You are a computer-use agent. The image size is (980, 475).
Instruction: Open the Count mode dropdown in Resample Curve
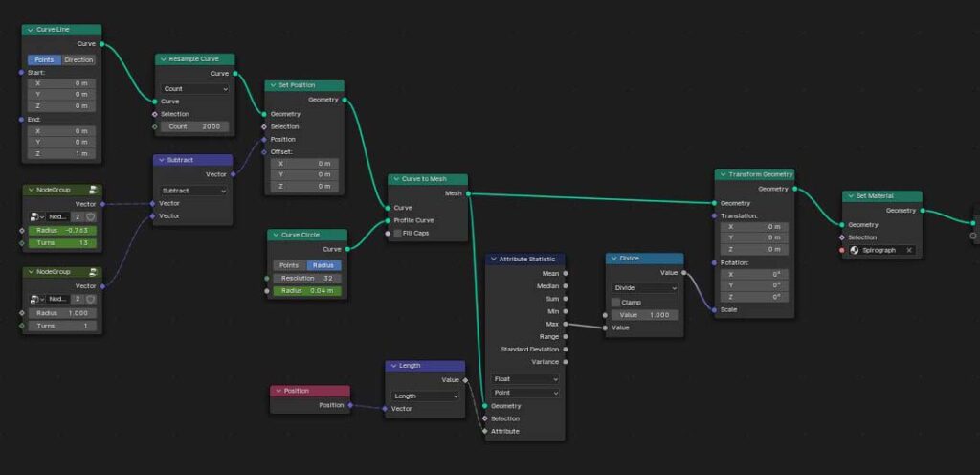[195, 89]
